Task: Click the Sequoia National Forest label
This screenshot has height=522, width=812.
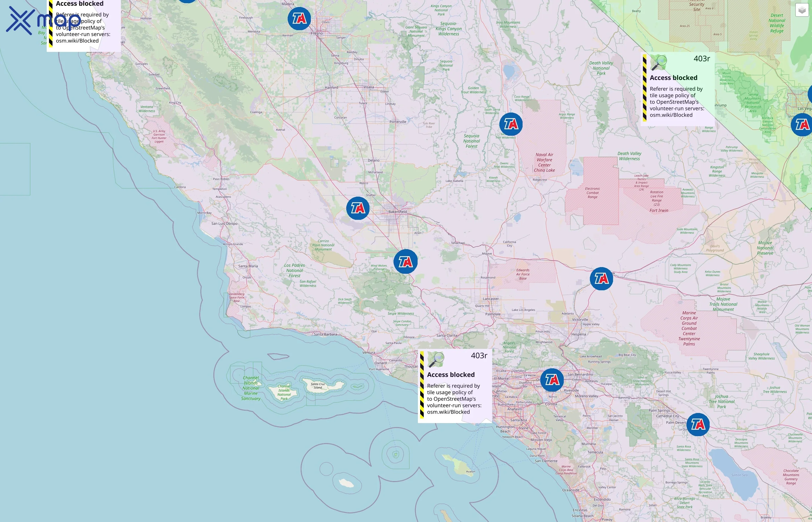Action: (x=472, y=141)
